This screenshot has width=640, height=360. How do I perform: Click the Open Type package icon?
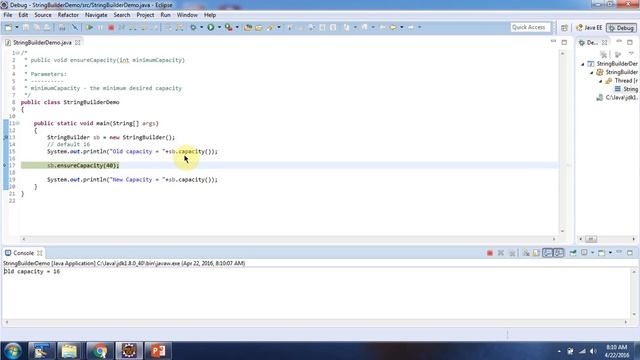coord(248,27)
